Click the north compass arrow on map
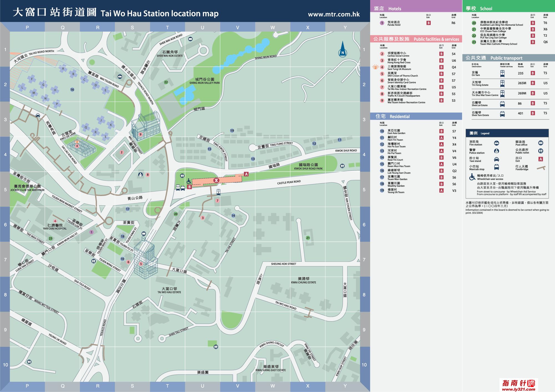Screen dimensions: 555x392 pos(342,50)
